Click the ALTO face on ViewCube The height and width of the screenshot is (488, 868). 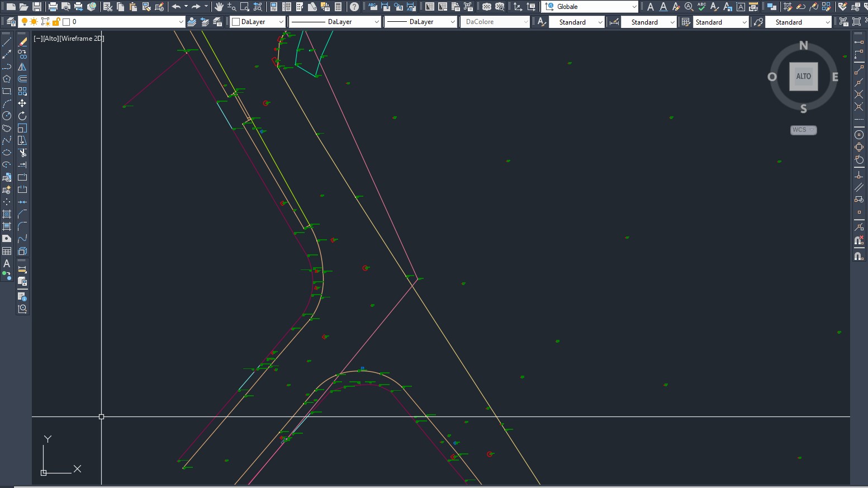coord(803,77)
